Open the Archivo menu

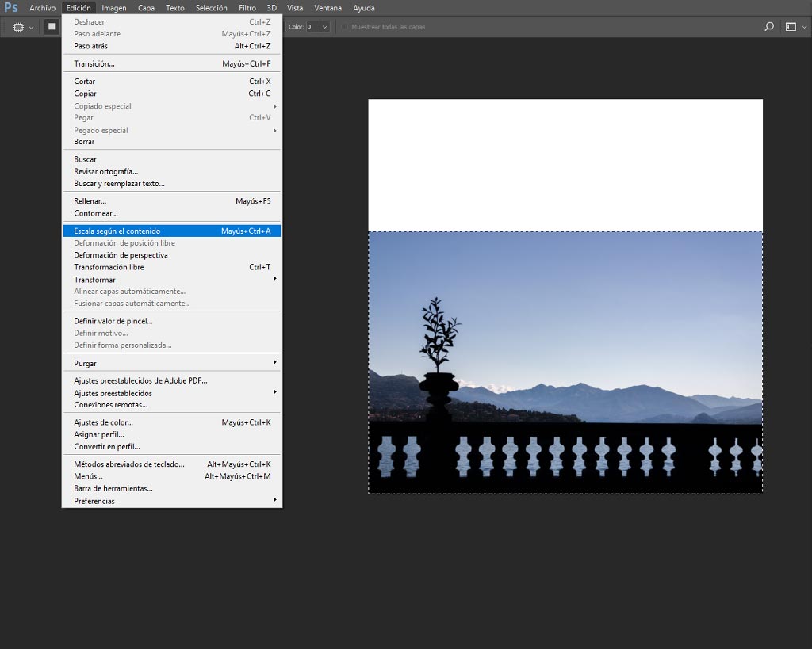pos(43,8)
